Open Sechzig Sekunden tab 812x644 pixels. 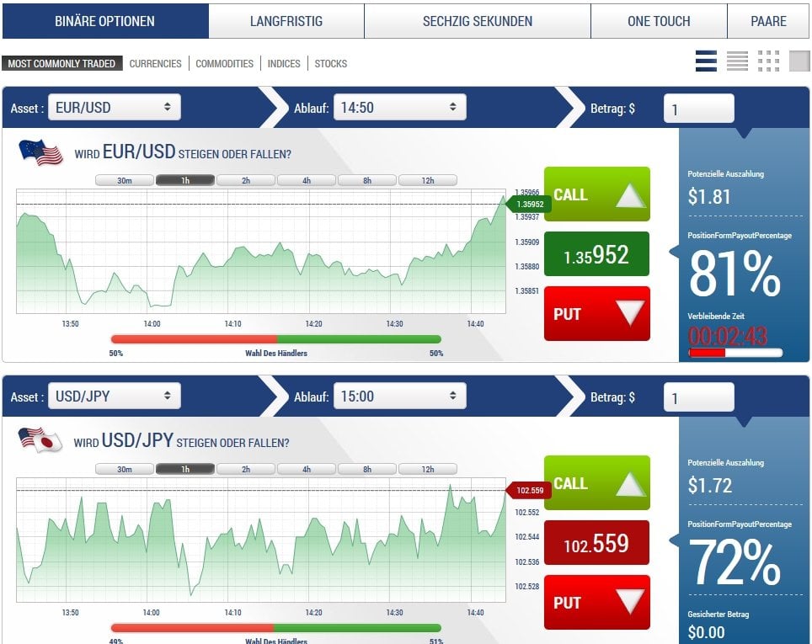478,21
